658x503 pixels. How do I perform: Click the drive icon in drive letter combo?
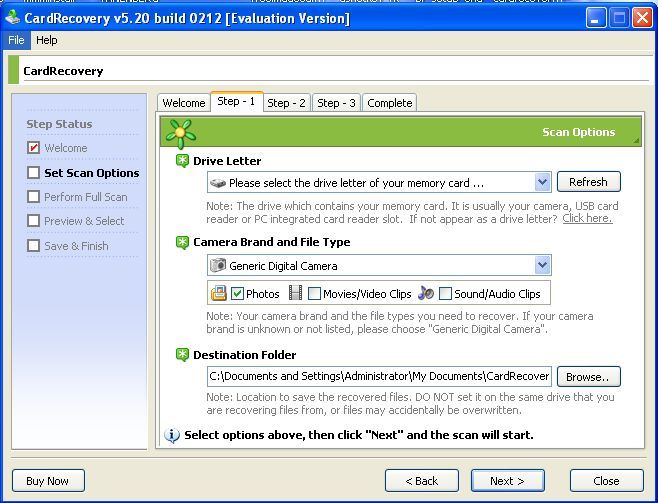(218, 183)
